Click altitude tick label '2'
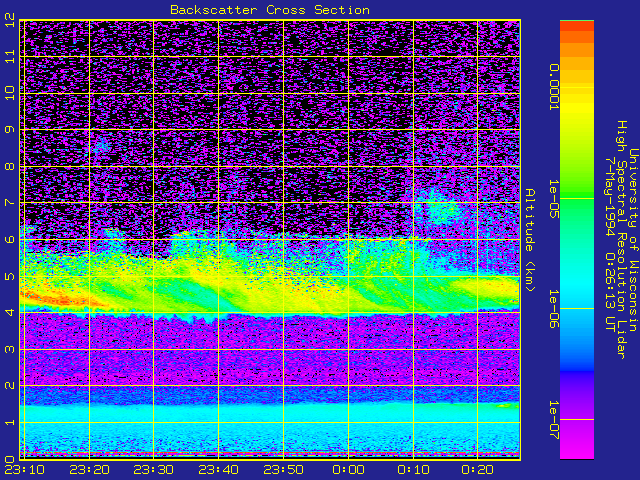Image resolution: width=640 pixels, height=480 pixels. click(x=11, y=386)
